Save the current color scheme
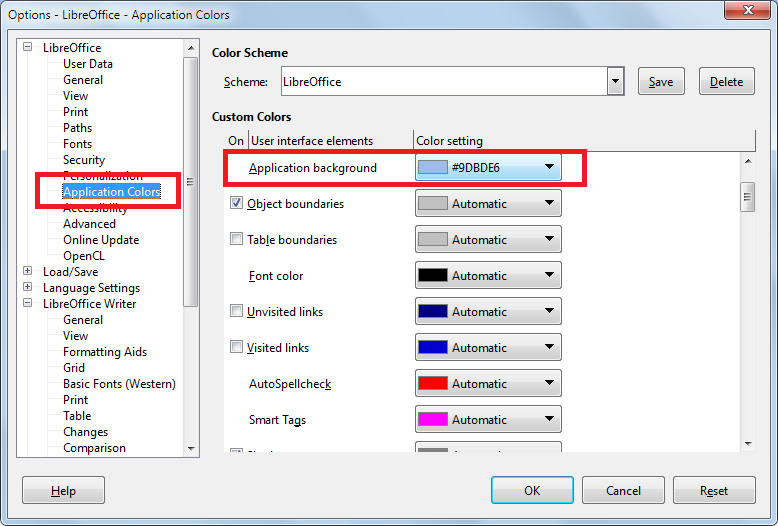This screenshot has height=526, width=778. (x=661, y=81)
